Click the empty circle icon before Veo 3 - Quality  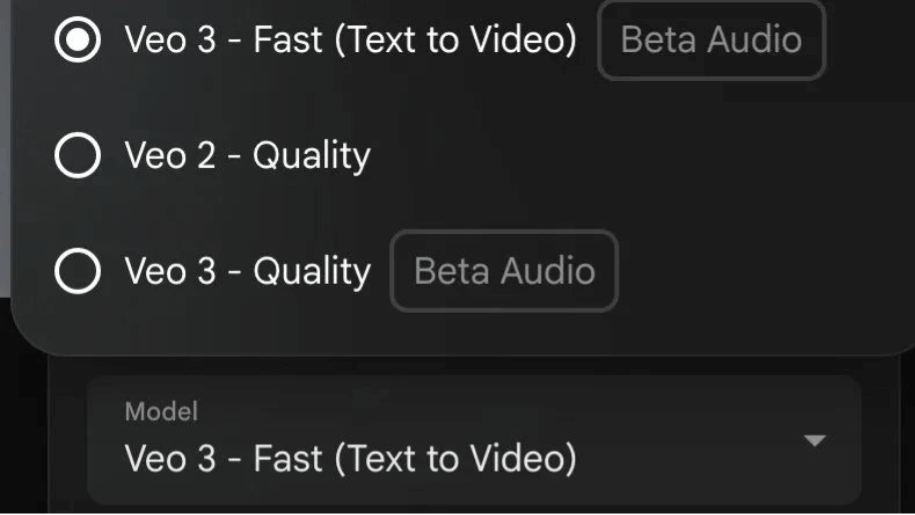pos(77,271)
